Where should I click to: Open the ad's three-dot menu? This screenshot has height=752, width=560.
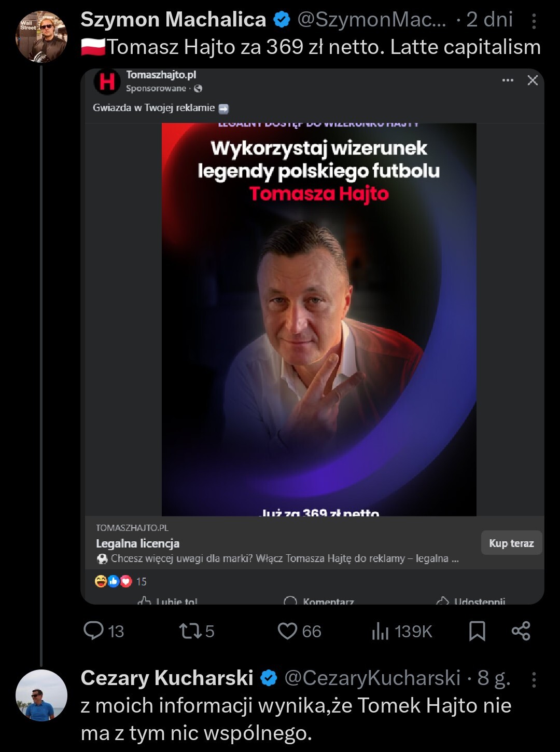508,80
